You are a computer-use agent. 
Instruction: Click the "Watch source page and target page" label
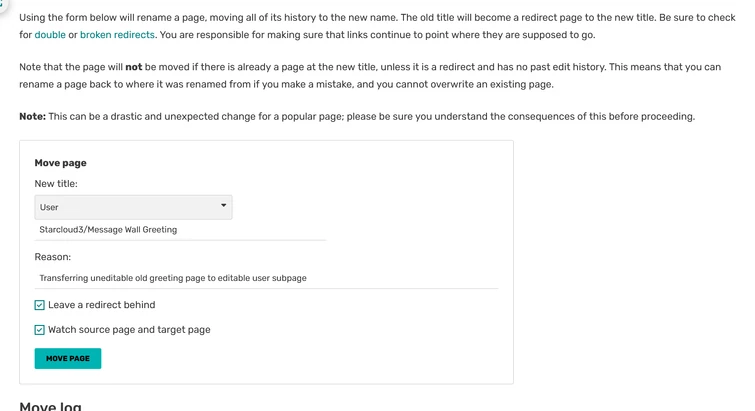[x=129, y=330]
